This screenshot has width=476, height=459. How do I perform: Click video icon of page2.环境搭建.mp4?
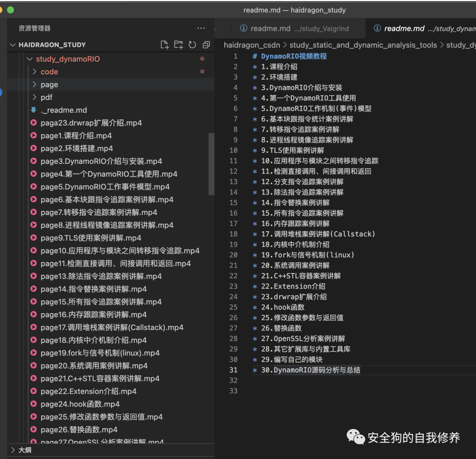[x=33, y=148]
